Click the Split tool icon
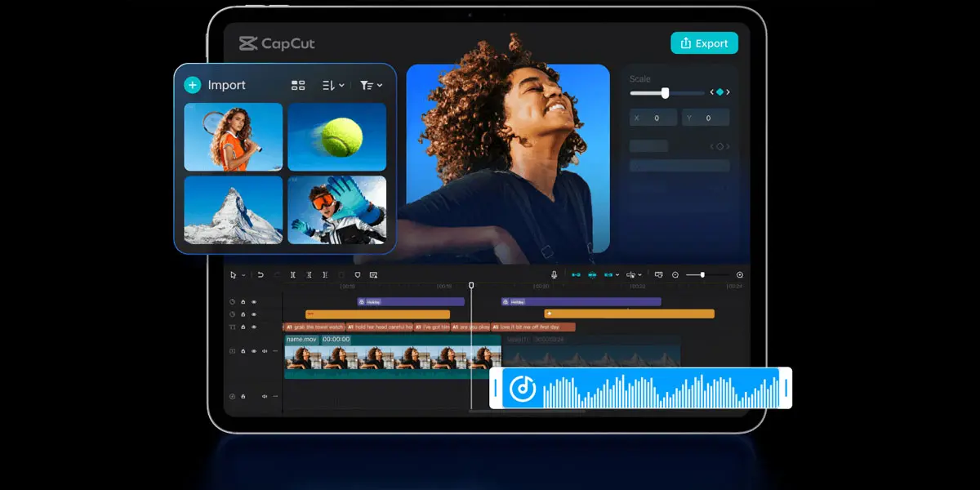 pos(293,275)
